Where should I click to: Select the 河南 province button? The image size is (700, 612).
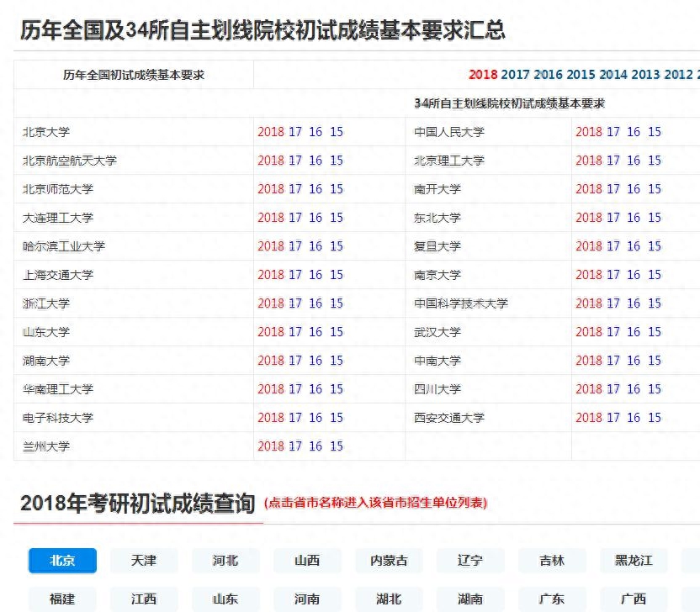click(307, 599)
